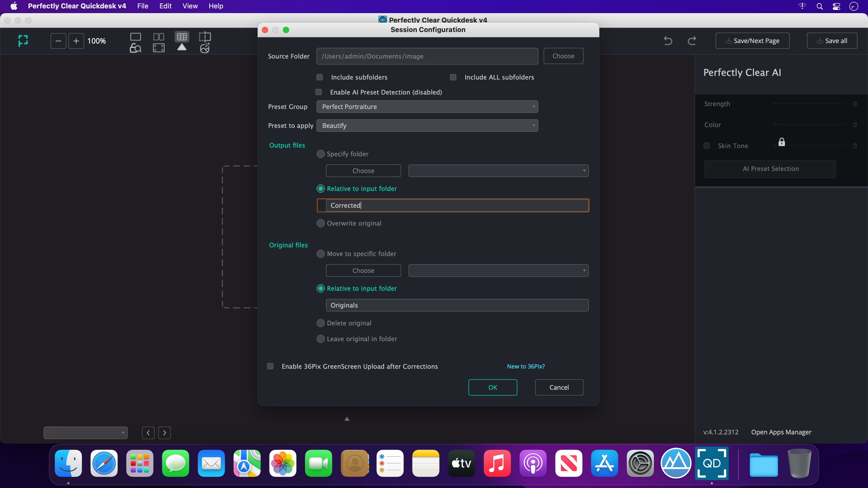Open System Settings from the Dock
Image resolution: width=868 pixels, height=488 pixels.
pos(640,463)
